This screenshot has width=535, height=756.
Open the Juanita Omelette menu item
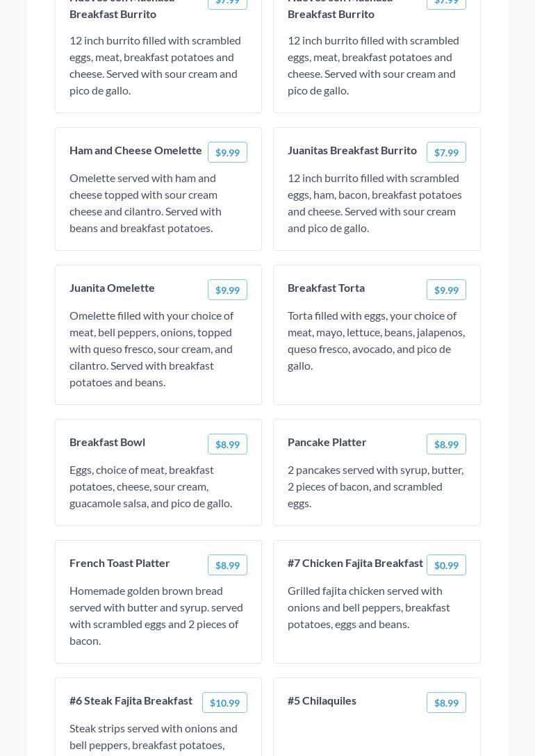112,288
